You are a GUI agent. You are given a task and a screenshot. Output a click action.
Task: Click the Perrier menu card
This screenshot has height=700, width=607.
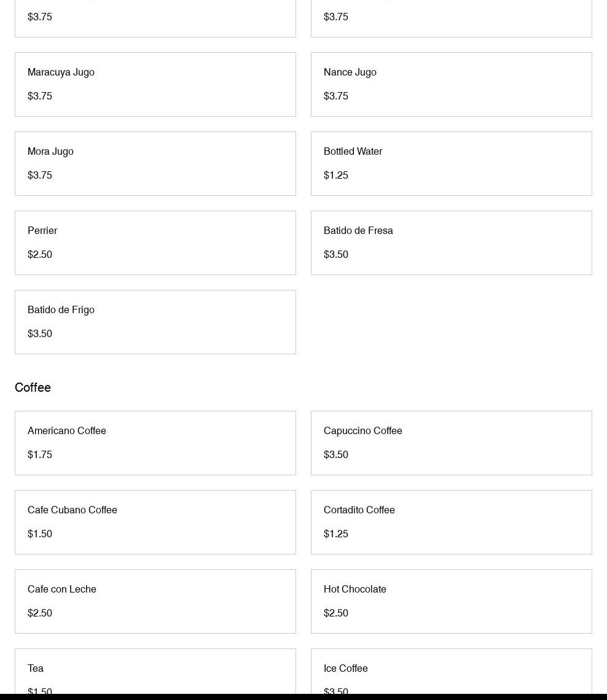[x=155, y=243]
